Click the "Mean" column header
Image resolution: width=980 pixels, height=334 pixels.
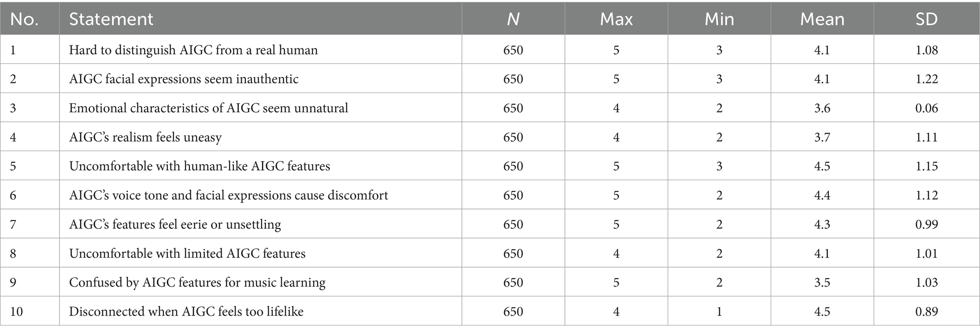[x=822, y=19]
